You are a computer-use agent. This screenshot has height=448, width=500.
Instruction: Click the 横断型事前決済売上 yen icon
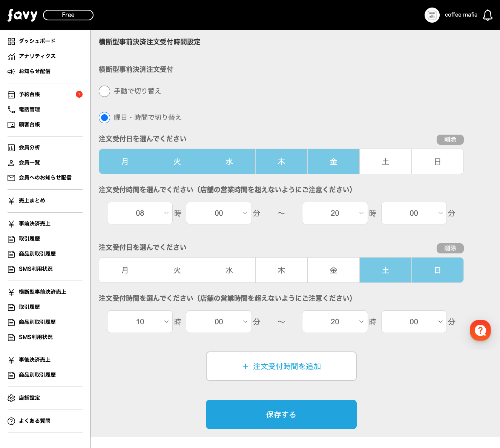(x=11, y=292)
